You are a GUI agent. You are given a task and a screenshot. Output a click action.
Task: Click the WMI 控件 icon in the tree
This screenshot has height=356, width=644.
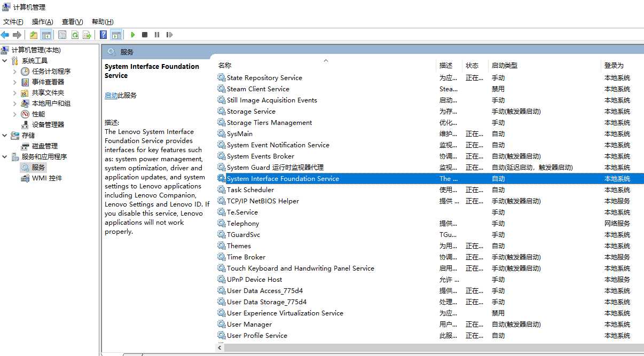(25, 178)
